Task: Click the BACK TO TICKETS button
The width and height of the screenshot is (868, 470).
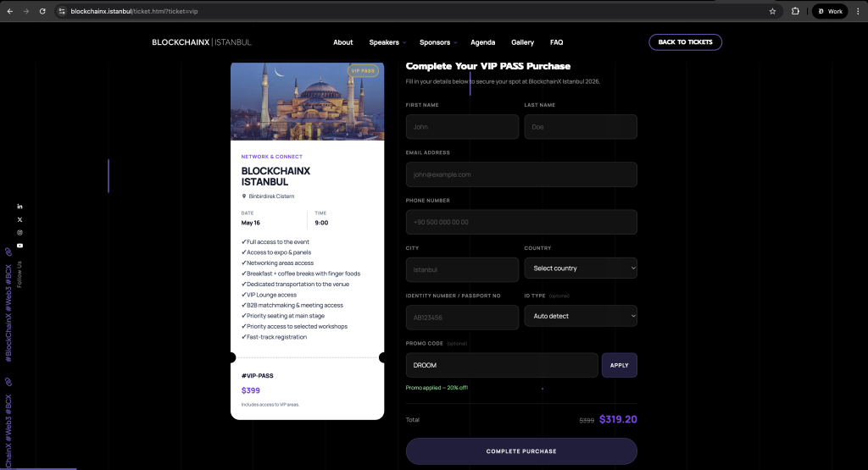Action: [x=685, y=42]
